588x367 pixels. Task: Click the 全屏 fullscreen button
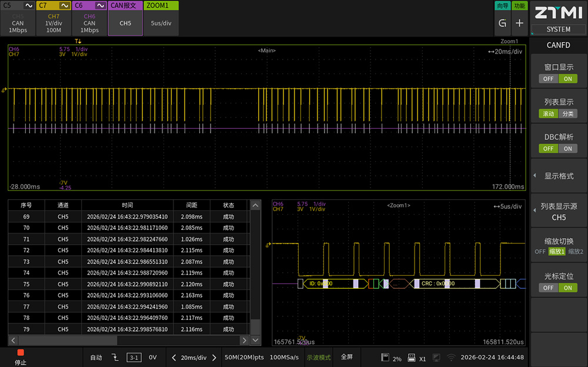pos(347,357)
